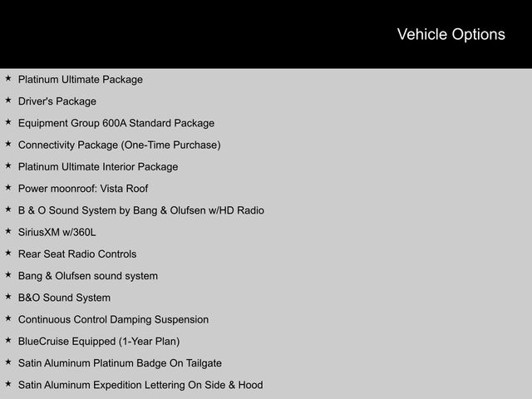
Task: Select the star next to B&O Sound System
Action: tap(8, 297)
